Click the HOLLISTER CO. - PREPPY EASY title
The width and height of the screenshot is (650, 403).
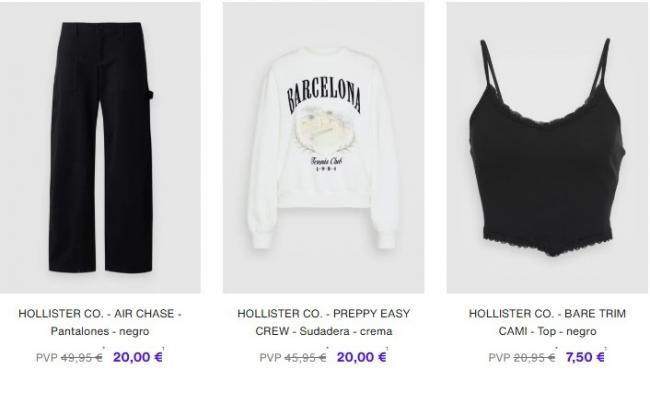pyautogui.click(x=324, y=313)
